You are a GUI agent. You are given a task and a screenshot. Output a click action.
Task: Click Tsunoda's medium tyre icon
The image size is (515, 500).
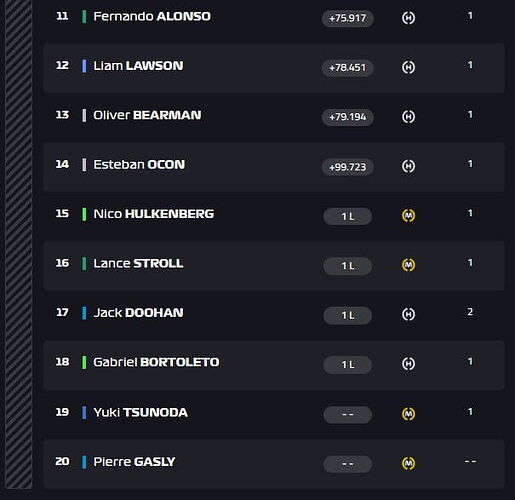tap(408, 414)
